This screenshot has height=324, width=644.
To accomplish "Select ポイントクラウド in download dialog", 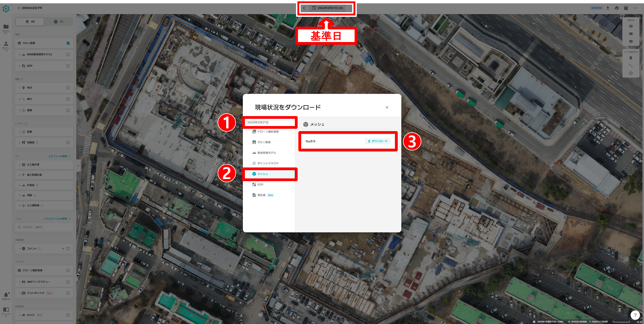I will (268, 163).
